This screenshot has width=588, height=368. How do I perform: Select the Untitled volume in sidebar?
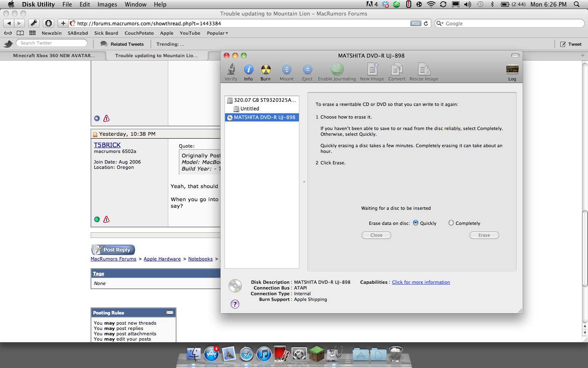262,108
